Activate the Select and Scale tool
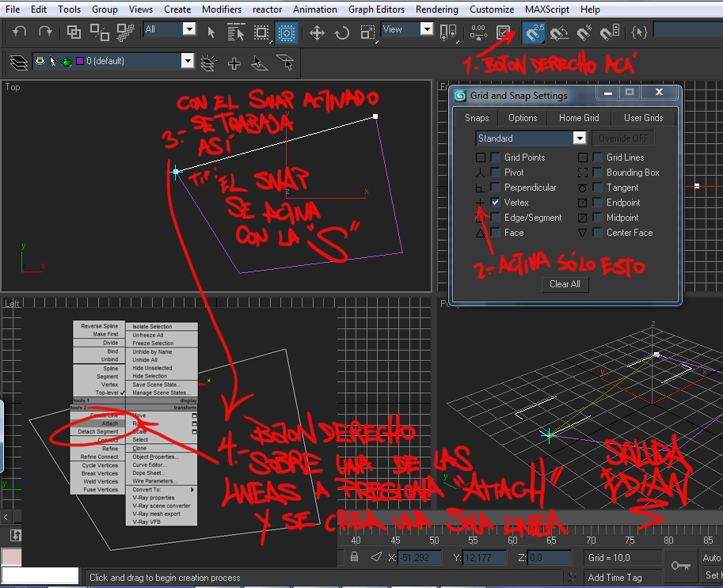The image size is (723, 588). 367,32
